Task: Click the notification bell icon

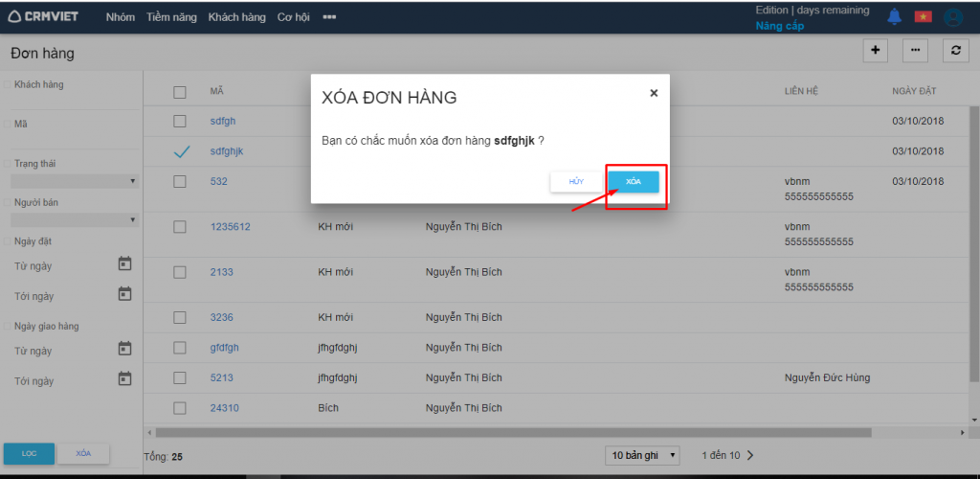Action: (x=894, y=16)
